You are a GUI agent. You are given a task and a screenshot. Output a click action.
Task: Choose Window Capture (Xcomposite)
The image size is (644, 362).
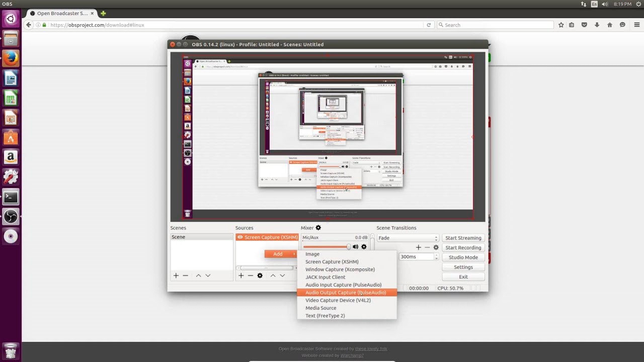pos(347,269)
